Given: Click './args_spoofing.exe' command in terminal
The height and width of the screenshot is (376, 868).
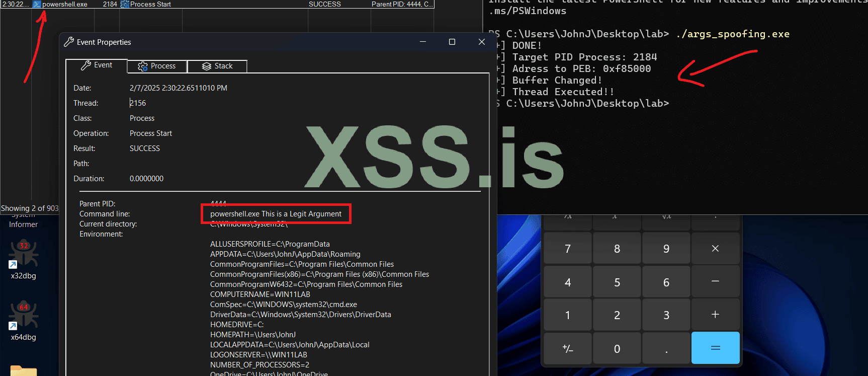Looking at the screenshot, I should coord(733,34).
